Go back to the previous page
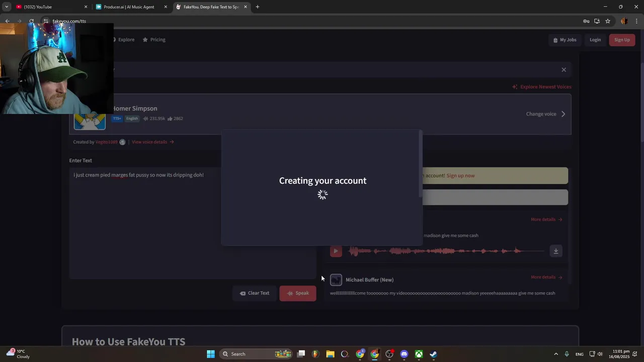644x362 pixels. click(7, 21)
